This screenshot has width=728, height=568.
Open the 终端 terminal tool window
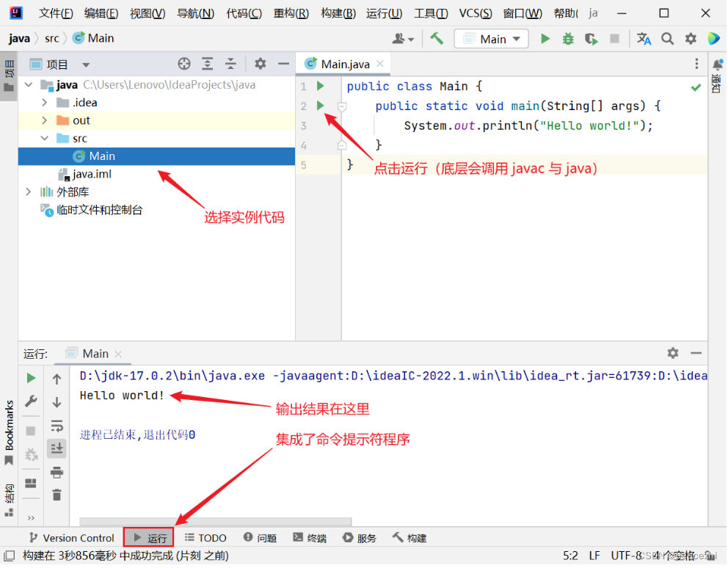[x=310, y=538]
